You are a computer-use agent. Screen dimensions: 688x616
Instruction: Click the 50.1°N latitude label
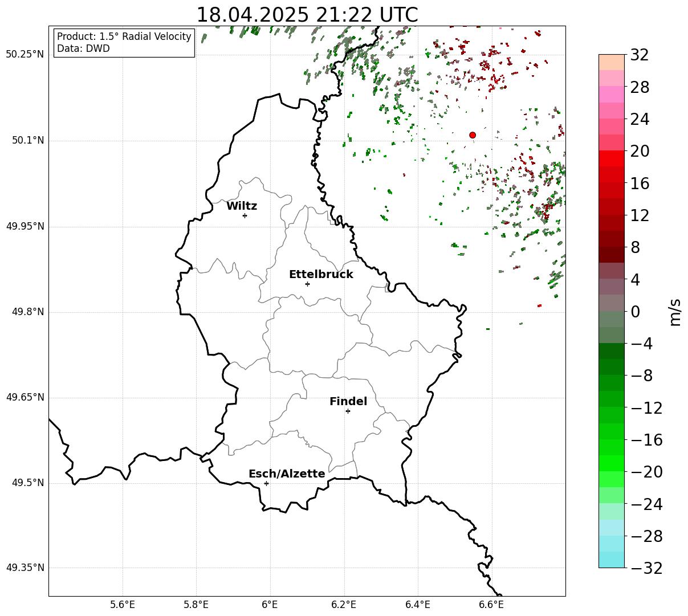28,140
